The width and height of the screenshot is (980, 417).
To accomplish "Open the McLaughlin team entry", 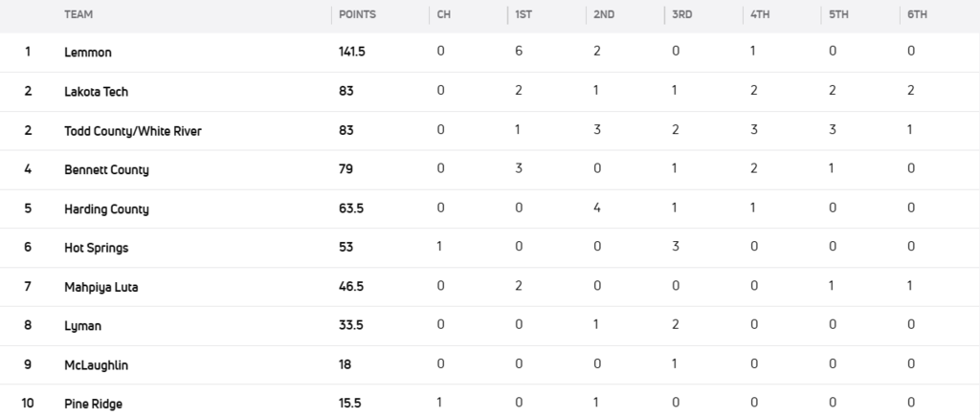I will pos(96,364).
